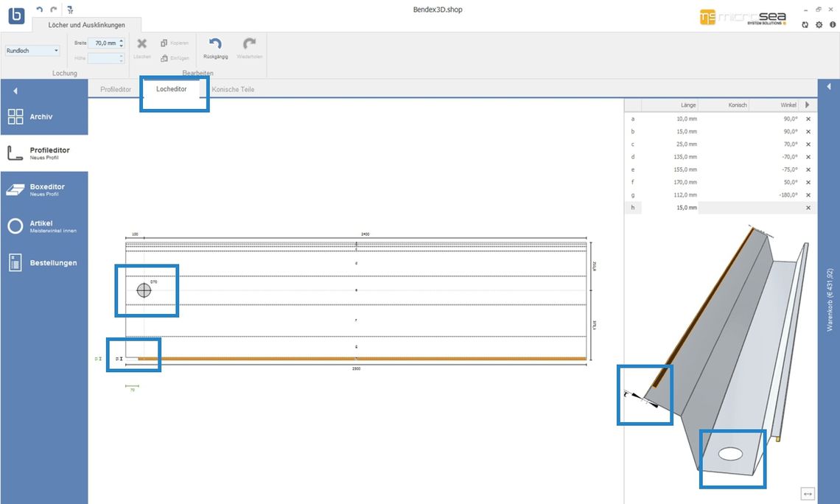Open Archiv in the sidebar
840x504 pixels.
tap(44, 116)
